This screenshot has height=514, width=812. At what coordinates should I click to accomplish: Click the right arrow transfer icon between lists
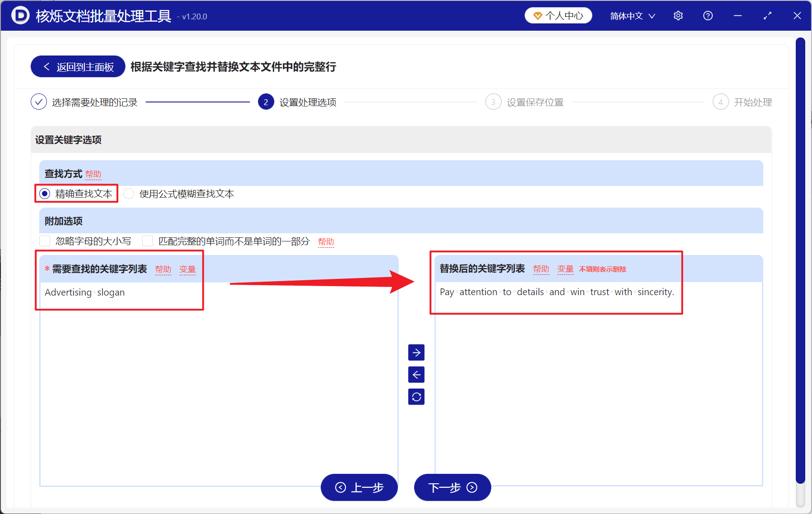[x=416, y=352]
